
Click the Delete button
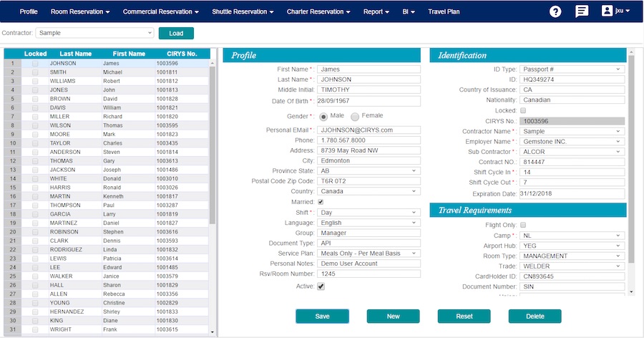click(535, 317)
